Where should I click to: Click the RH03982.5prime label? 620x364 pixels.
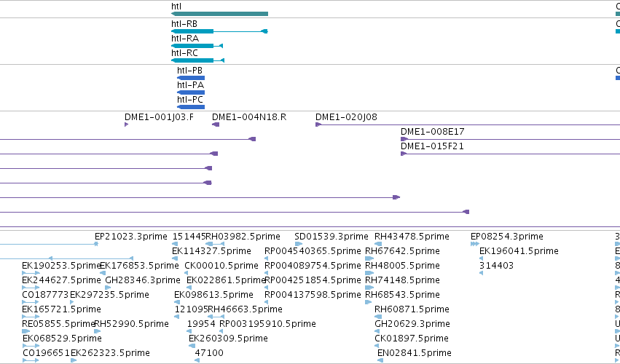(243, 237)
